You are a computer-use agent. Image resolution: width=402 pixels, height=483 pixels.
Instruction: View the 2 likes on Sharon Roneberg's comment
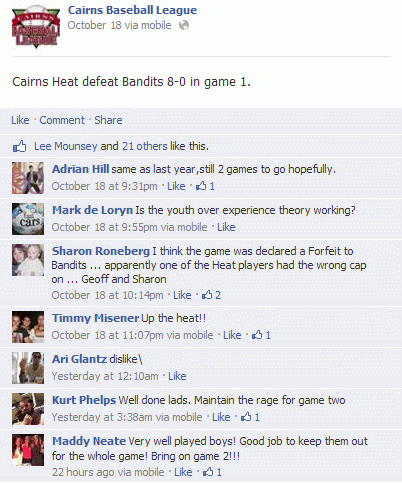click(211, 295)
